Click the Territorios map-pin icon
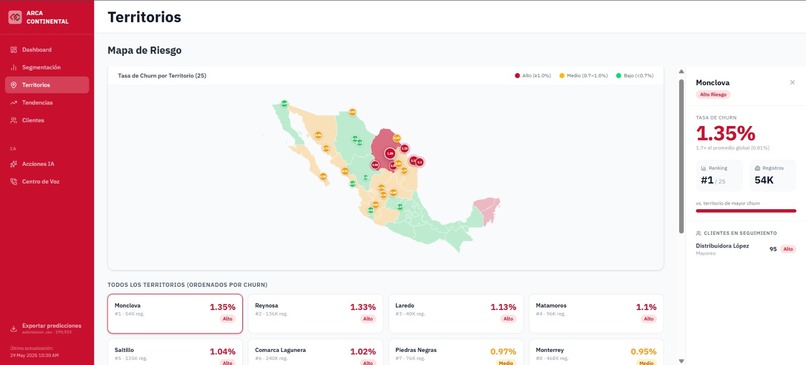Viewport: 806px width, 365px height. coord(14,85)
